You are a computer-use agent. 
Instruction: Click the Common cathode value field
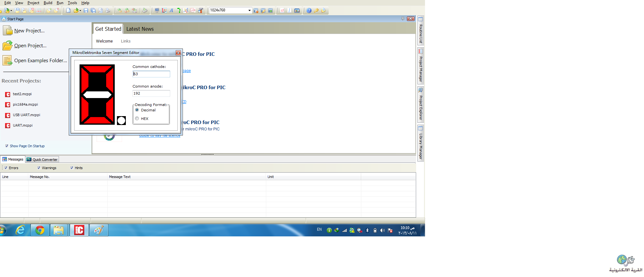(x=151, y=74)
